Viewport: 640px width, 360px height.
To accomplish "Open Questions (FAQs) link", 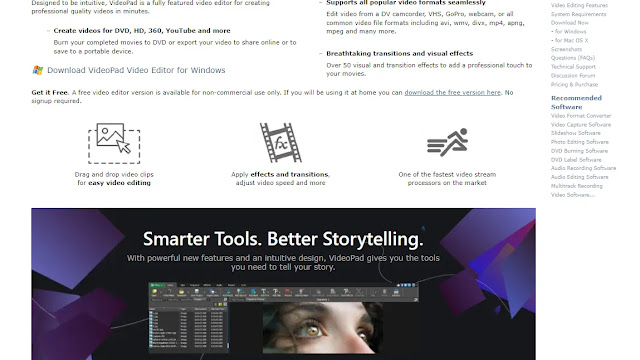I will click(x=573, y=58).
